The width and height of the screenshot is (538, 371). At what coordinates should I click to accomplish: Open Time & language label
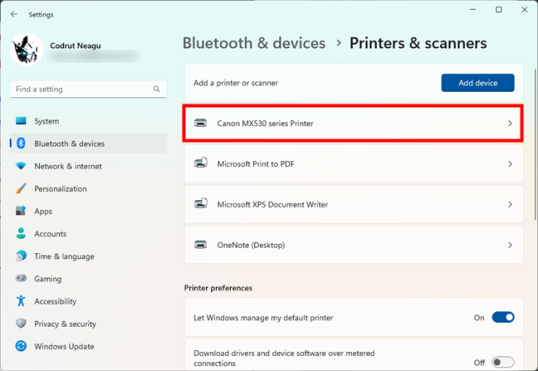pos(64,256)
